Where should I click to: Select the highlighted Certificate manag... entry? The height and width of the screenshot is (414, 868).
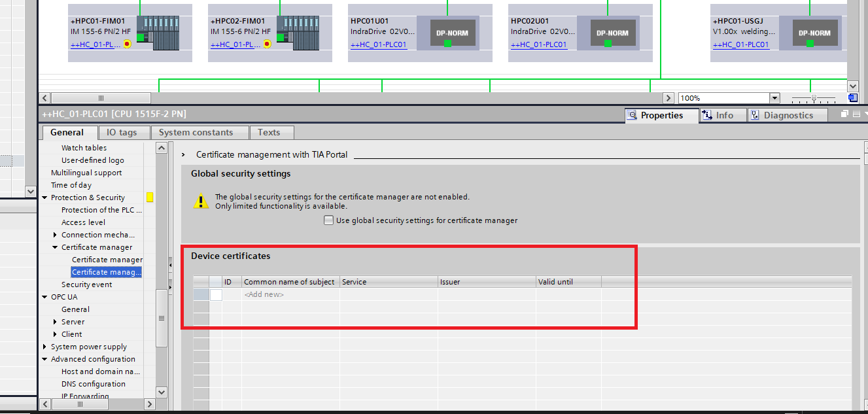click(x=107, y=272)
